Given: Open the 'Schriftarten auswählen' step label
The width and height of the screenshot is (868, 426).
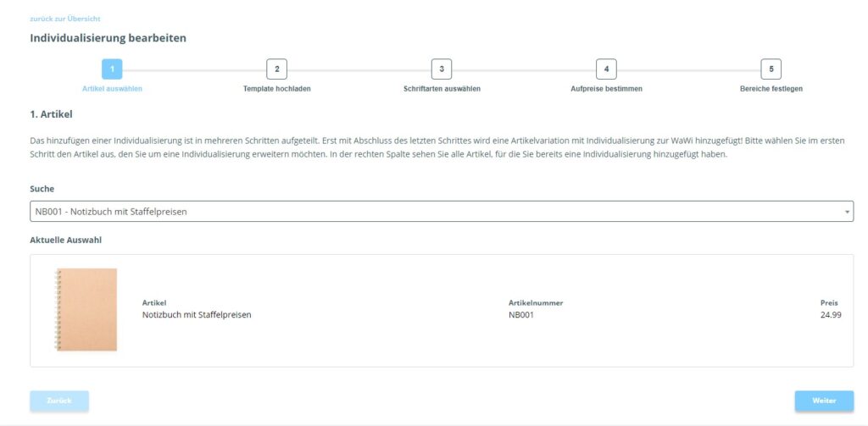Looking at the screenshot, I should tap(442, 89).
